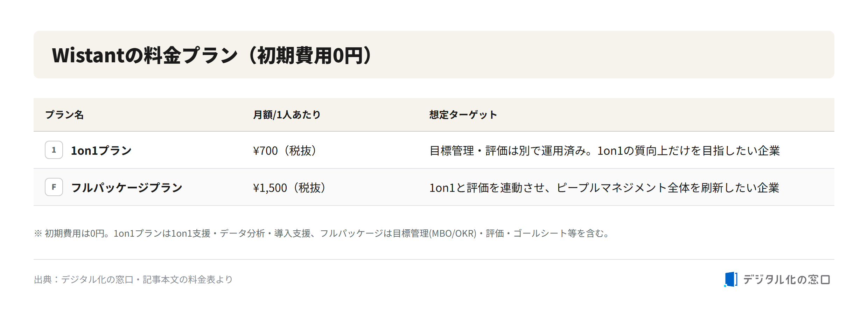Click the 出典 source citation text
868x320 pixels.
pos(133,279)
